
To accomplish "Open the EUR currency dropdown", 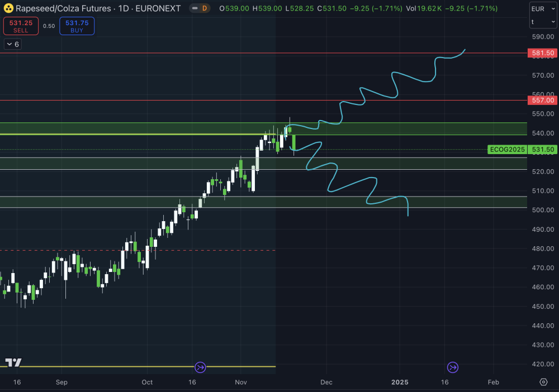I will tap(543, 9).
